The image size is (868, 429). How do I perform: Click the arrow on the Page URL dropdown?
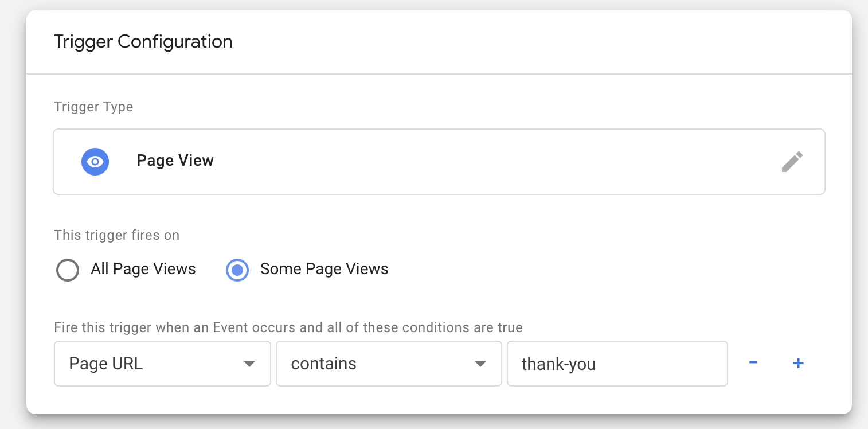click(249, 364)
